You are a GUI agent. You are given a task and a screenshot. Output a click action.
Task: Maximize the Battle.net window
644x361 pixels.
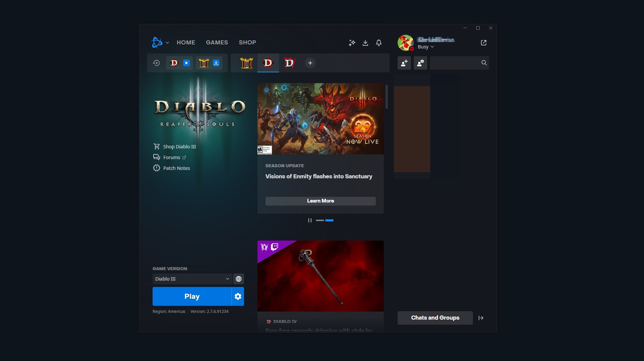[x=478, y=28]
